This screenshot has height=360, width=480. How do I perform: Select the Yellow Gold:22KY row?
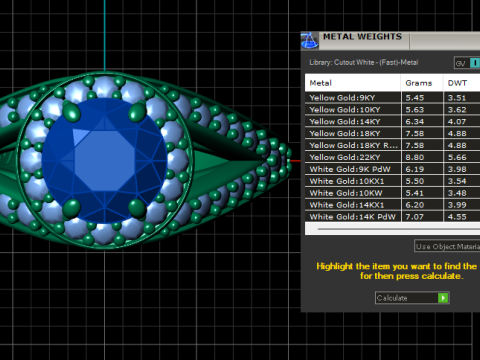click(x=392, y=157)
